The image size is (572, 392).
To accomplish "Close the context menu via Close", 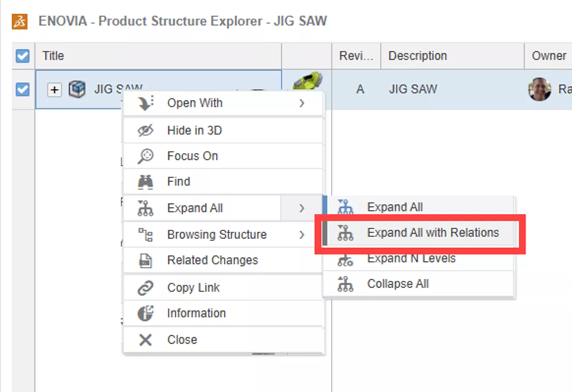I will 182,340.
